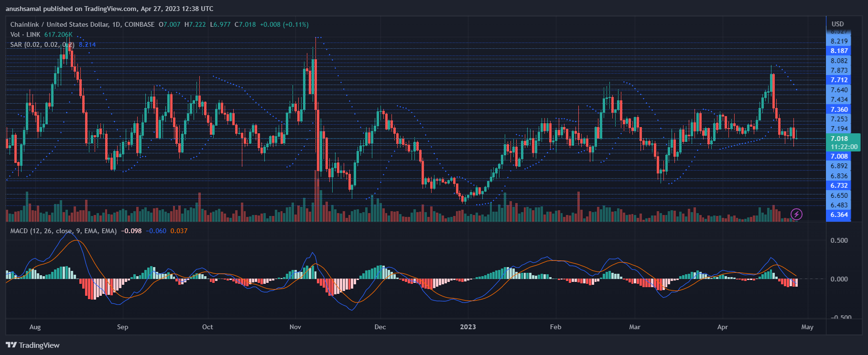Click the close value C7.018
Screen dimensions: 868x355
pyautogui.click(x=245, y=24)
